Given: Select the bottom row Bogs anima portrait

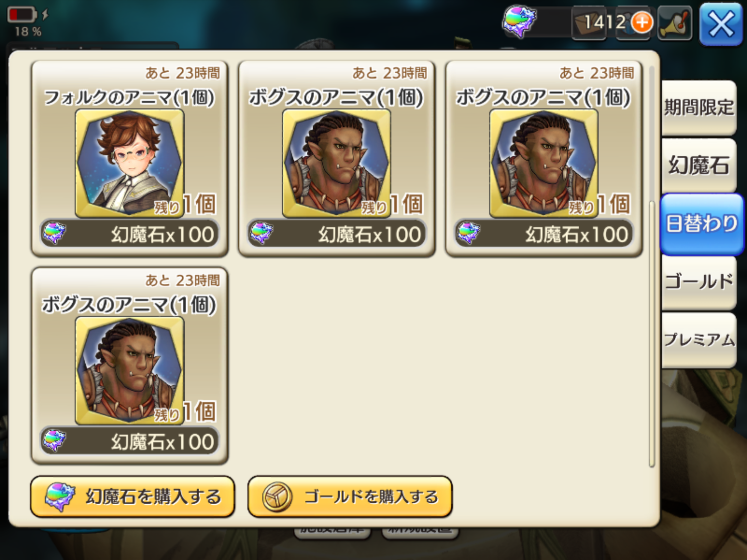Looking at the screenshot, I should (129, 371).
